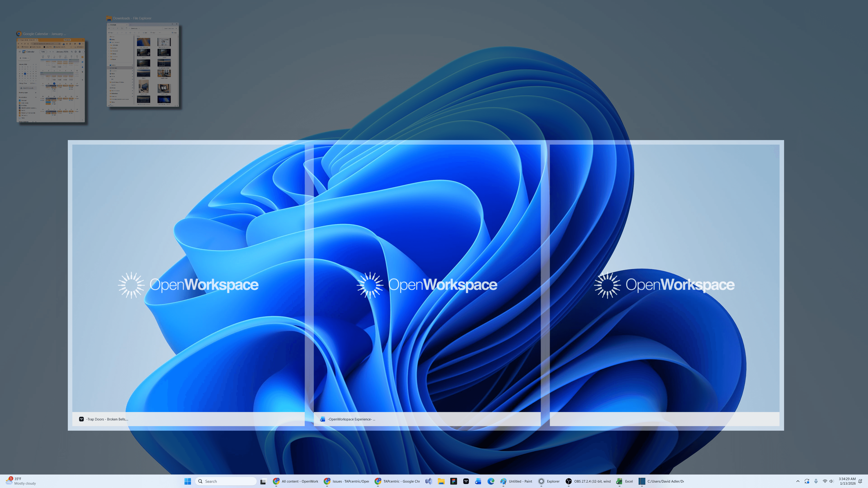Open Visual Studio from the taskbar

(x=429, y=481)
